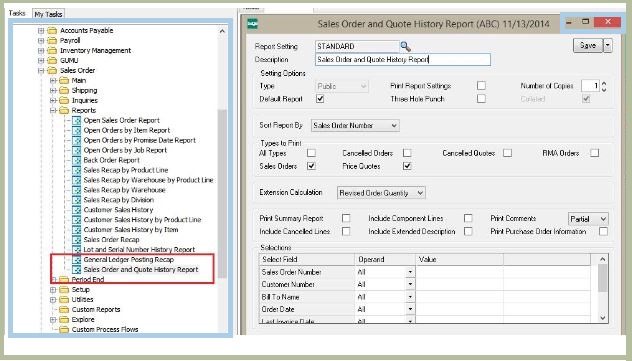The width and height of the screenshot is (632, 361).
Task: Check the Cancelled Quotes checkbox
Action: [507, 153]
